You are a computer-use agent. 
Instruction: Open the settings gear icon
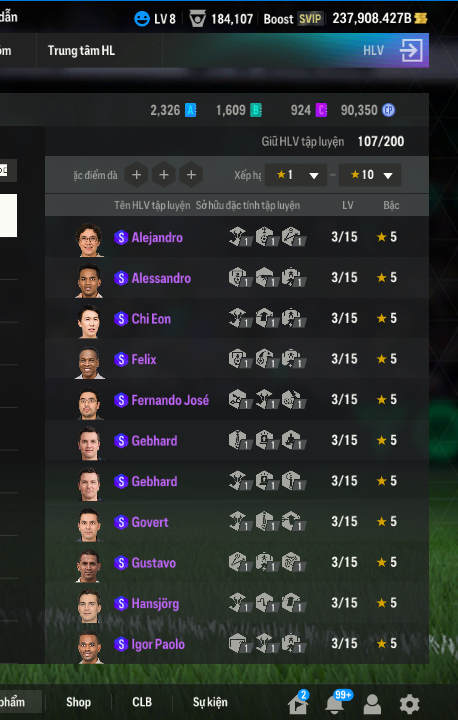point(409,703)
